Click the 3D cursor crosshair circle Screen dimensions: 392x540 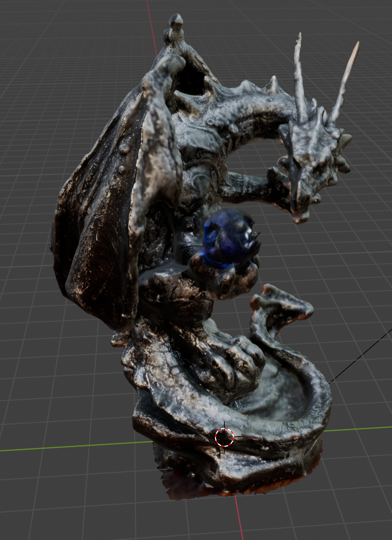pyautogui.click(x=224, y=438)
